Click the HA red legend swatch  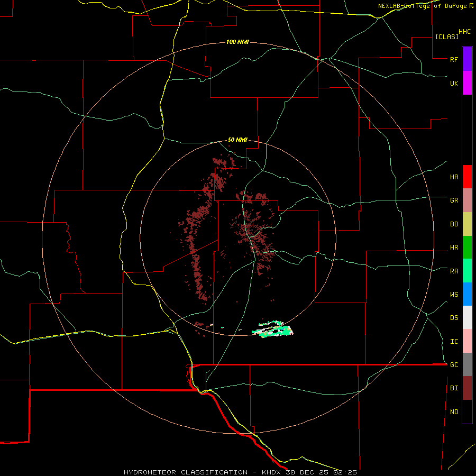point(467,177)
